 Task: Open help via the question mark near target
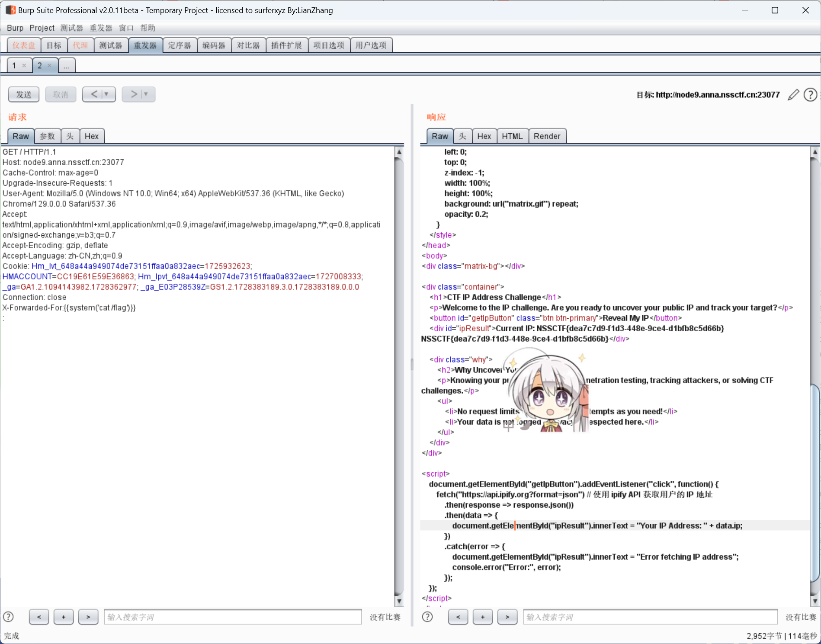810,95
